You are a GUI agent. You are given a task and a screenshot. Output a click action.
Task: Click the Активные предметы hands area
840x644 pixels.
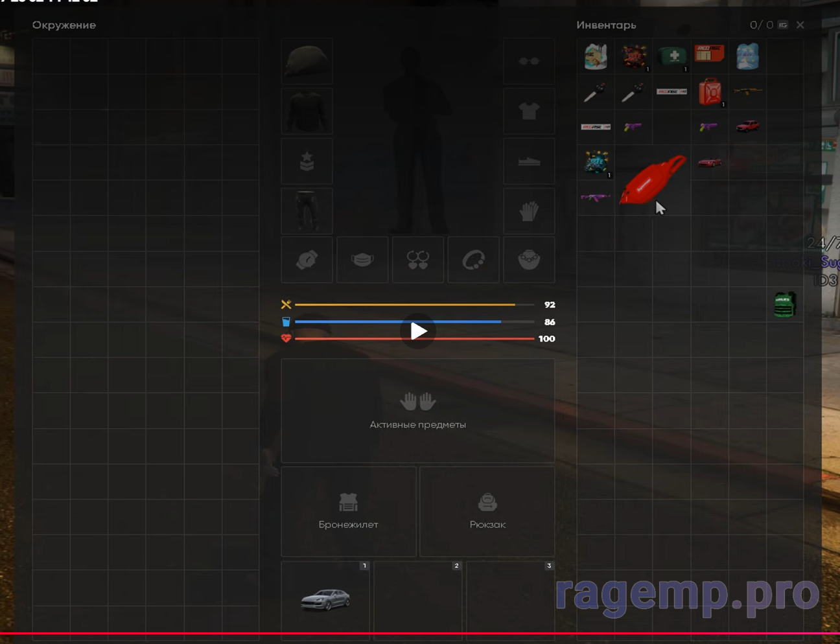coord(418,410)
